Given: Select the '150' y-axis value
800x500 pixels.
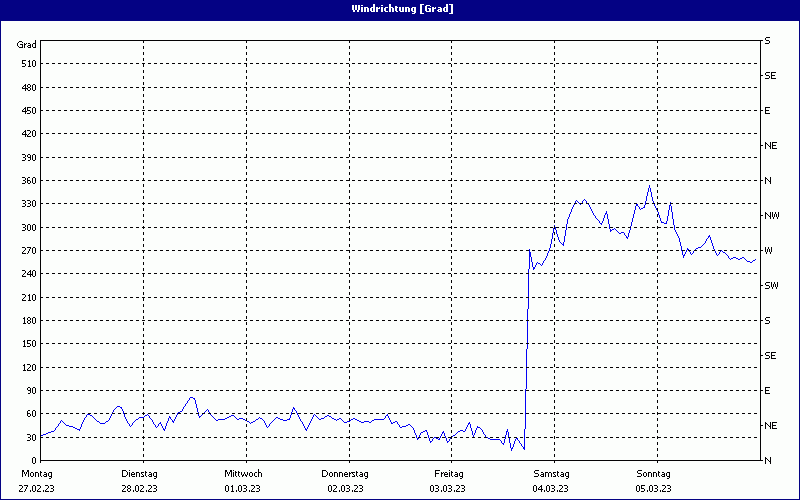Looking at the screenshot, I should tap(29, 344).
